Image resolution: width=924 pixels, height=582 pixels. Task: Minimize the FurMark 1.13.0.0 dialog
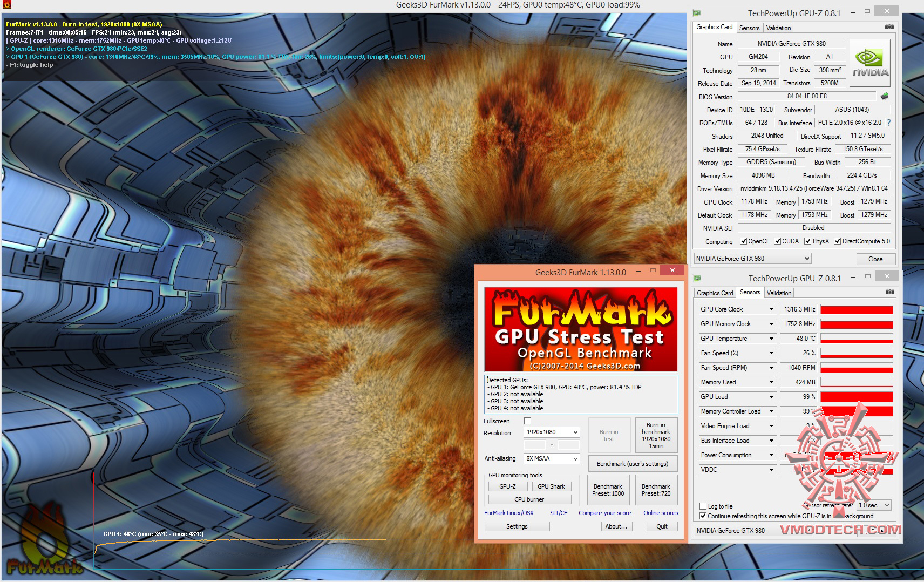[x=638, y=271]
